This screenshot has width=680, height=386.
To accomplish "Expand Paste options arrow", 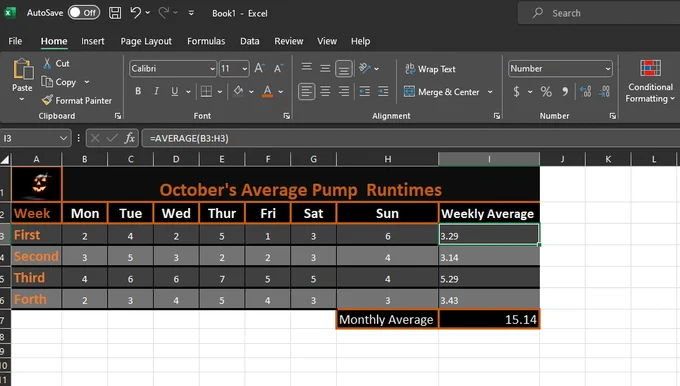I will click(22, 99).
